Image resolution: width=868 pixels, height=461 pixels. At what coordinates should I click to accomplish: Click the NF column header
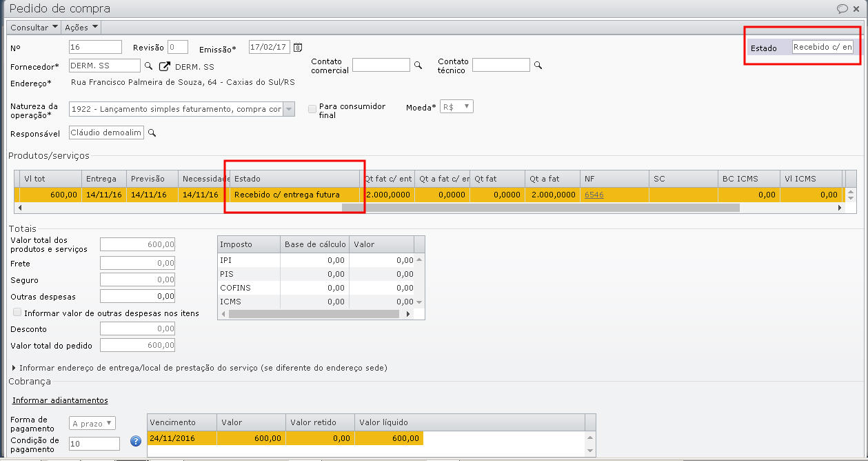click(x=614, y=179)
